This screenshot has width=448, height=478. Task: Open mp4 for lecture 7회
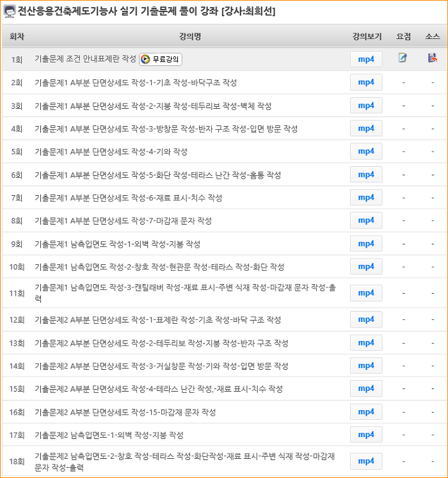tap(366, 198)
